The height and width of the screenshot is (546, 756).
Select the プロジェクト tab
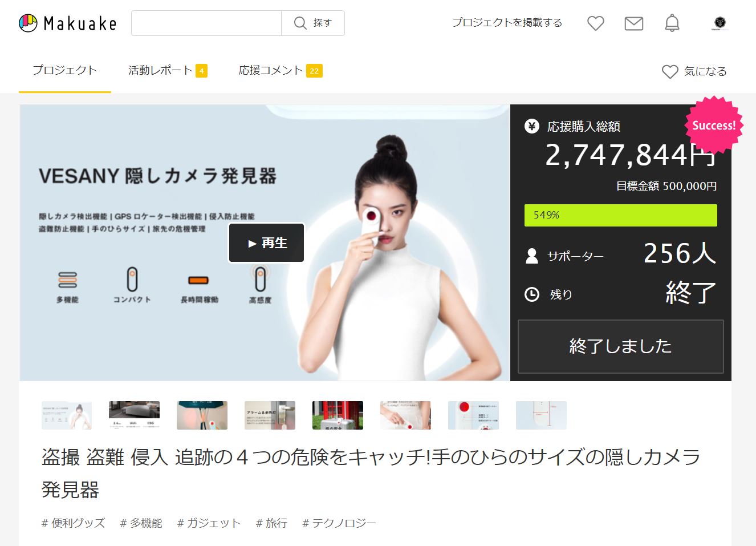pyautogui.click(x=65, y=70)
